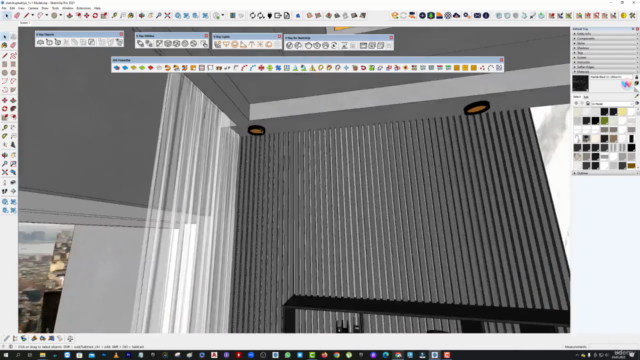Go to In Model home icon in Materials
The height and width of the screenshot is (360, 640).
pyautogui.click(x=588, y=104)
